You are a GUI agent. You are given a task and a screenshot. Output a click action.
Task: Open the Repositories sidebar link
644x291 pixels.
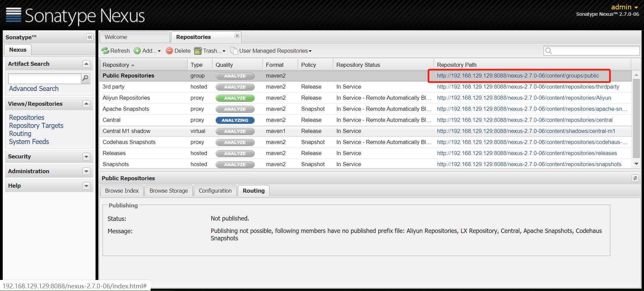(x=26, y=117)
